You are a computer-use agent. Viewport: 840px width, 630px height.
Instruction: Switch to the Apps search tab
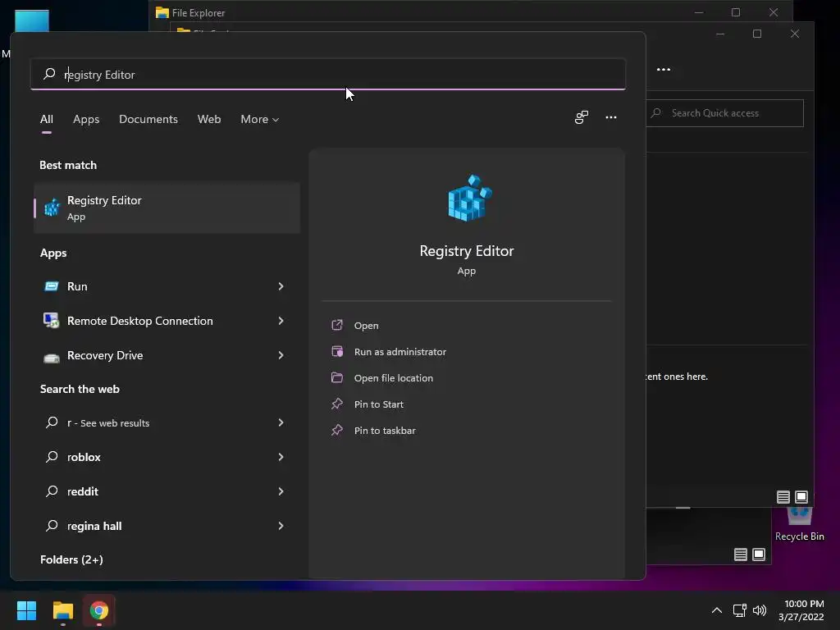(x=86, y=120)
